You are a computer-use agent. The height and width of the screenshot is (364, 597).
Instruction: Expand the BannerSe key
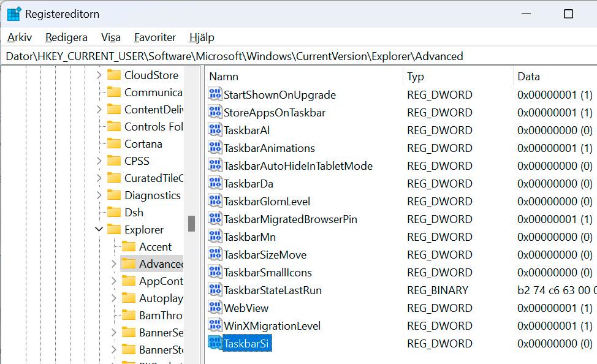114,332
